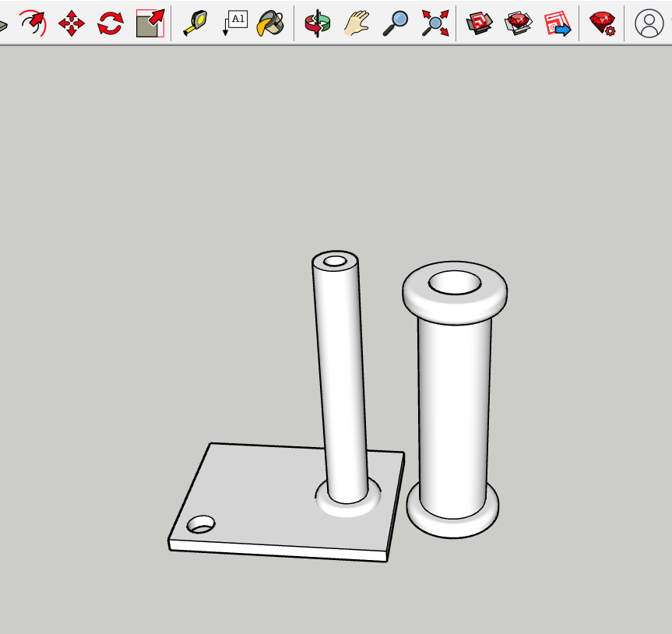Send the model to LayOut
This screenshot has width=672, height=634.
click(x=557, y=23)
